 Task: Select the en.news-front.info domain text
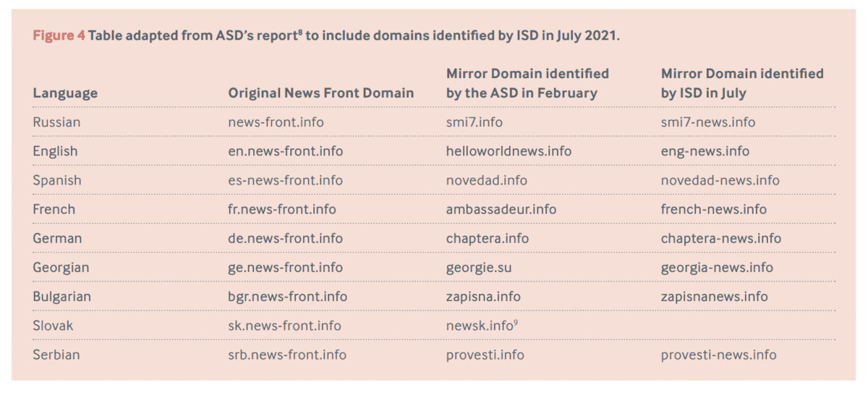click(285, 151)
